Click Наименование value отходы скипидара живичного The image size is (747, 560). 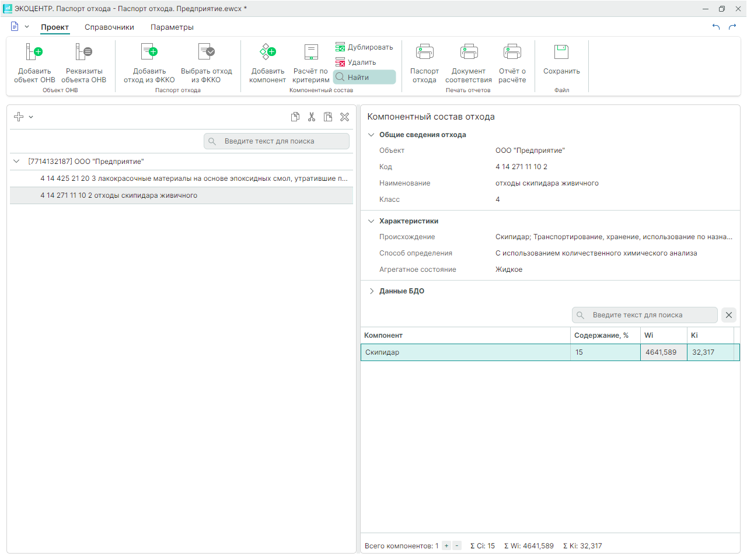547,183
